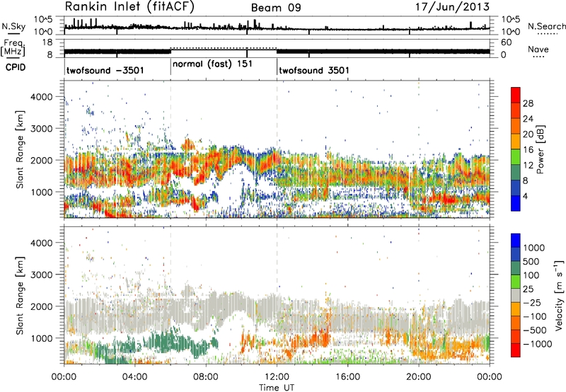This screenshot has height=392, width=566.
Task: Click the dashed 06:00 CPID boundary in velocity panel
Action: tap(171, 295)
